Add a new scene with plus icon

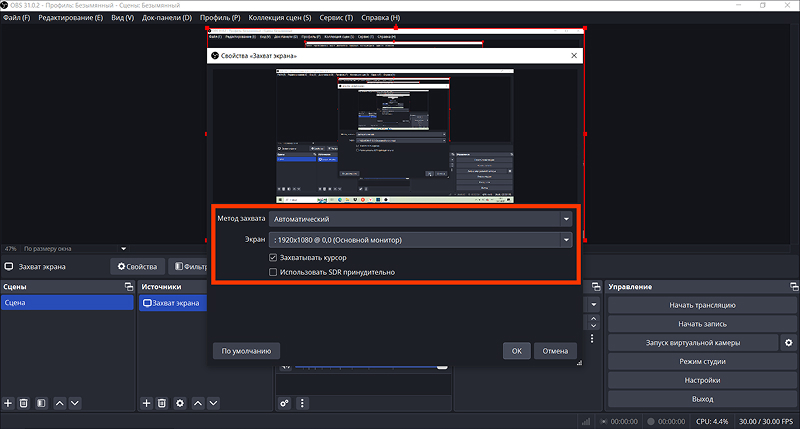tap(8, 403)
